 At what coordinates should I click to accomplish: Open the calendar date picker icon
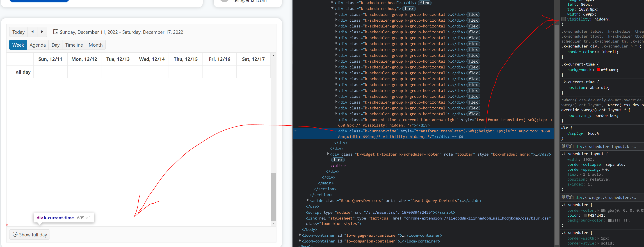[x=55, y=32]
